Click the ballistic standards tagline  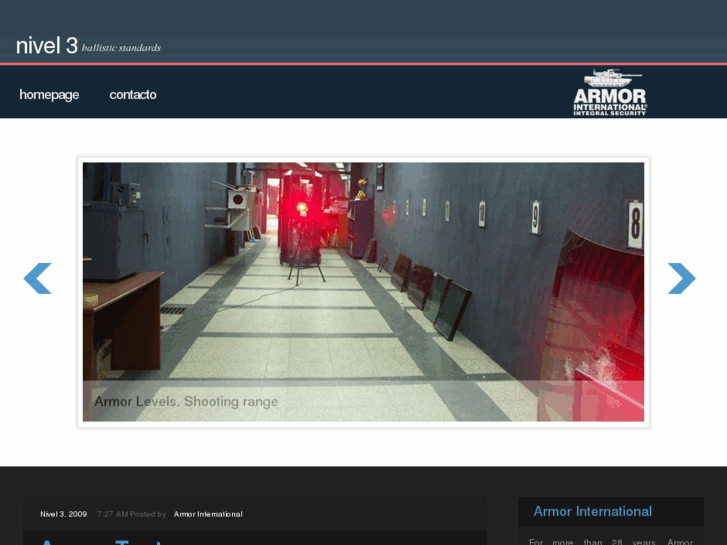121,48
